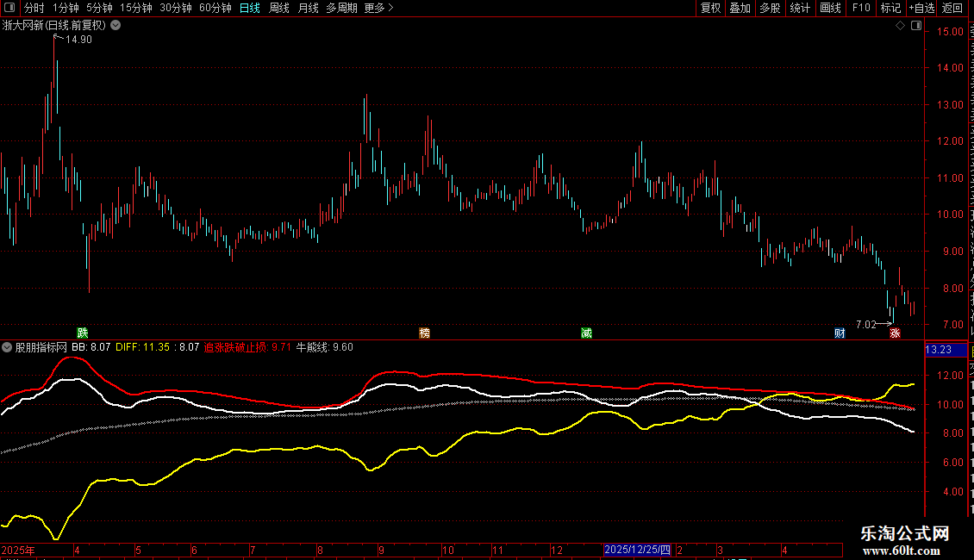Select the 30分钟 period tab

(176, 8)
